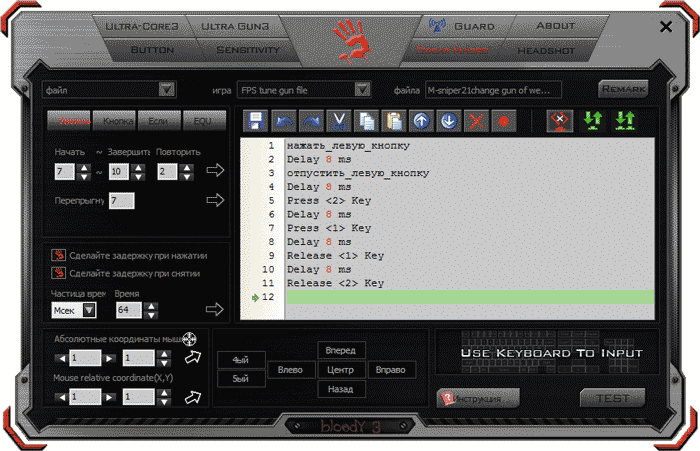700x451 pixels.
Task: Insert the jump line via arrow beside Перепрыгну
Action: 215,200
